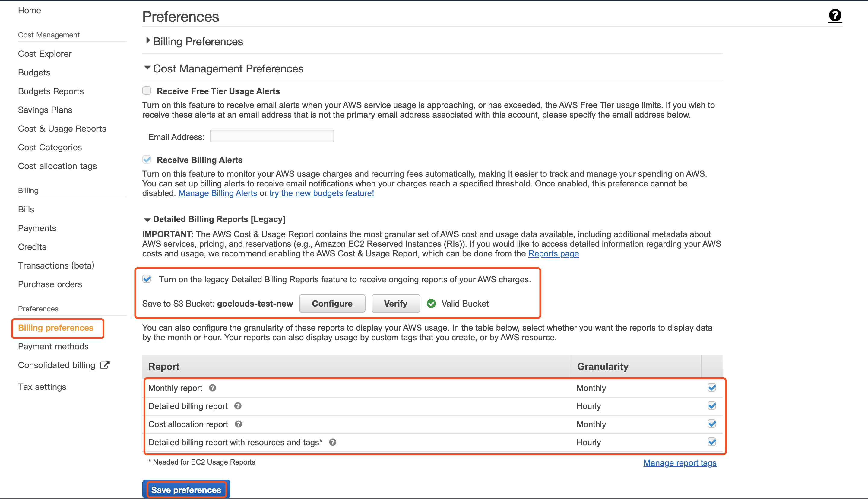Select Billing preferences in sidebar
This screenshot has height=499, width=868.
pyautogui.click(x=56, y=328)
